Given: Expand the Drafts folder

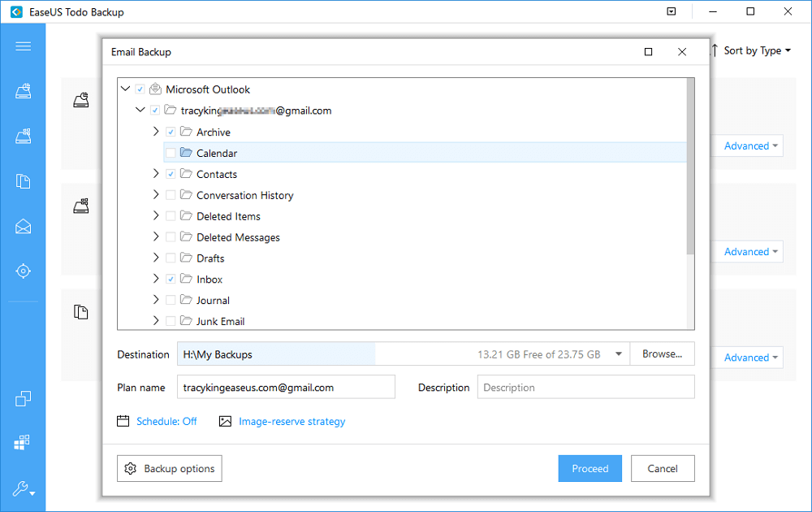Looking at the screenshot, I should coord(156,258).
